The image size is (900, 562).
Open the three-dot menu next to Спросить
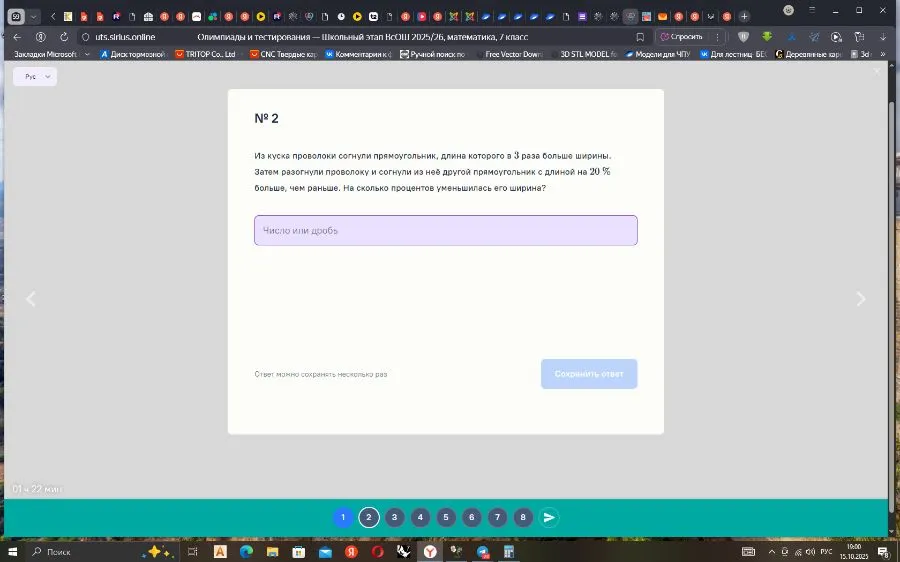(x=717, y=37)
